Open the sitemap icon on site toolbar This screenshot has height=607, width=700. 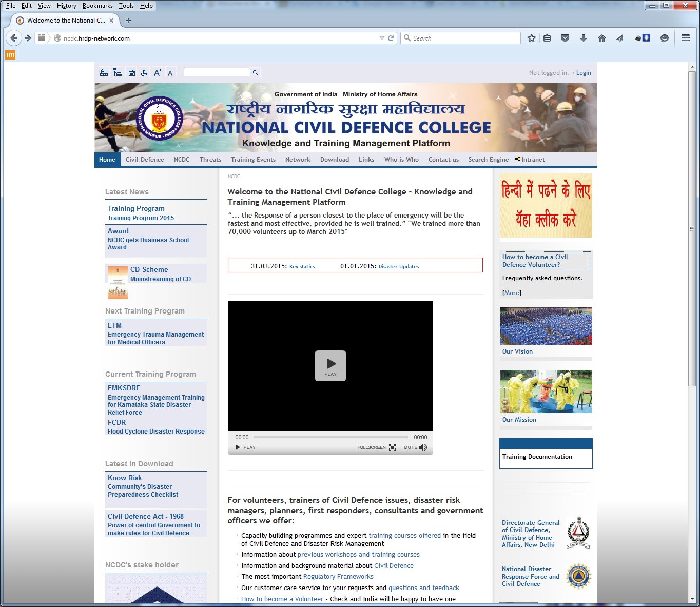(118, 72)
